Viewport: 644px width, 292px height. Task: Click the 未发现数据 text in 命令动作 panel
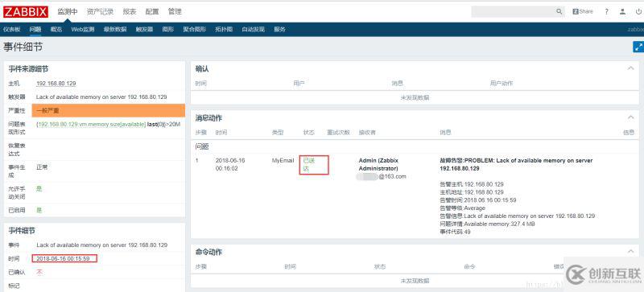click(x=415, y=281)
